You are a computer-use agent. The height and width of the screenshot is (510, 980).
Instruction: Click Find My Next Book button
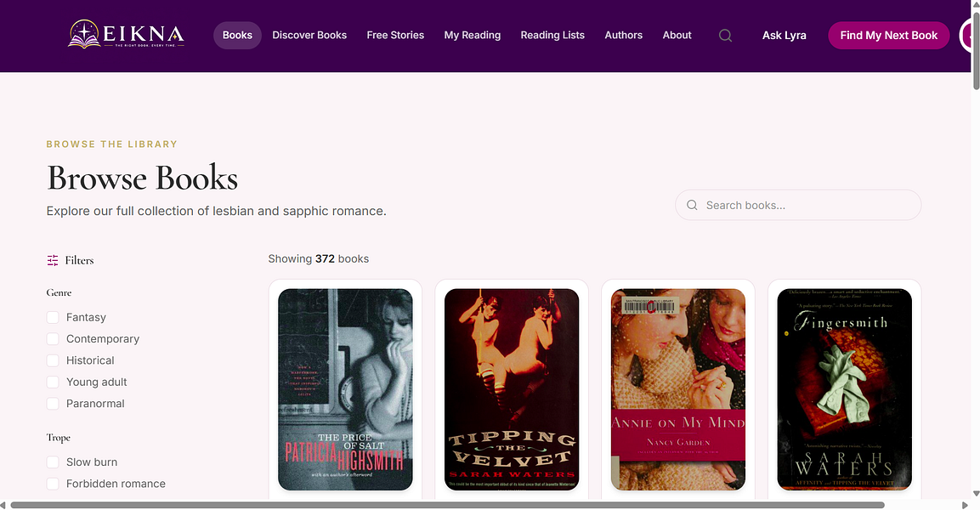(x=889, y=35)
